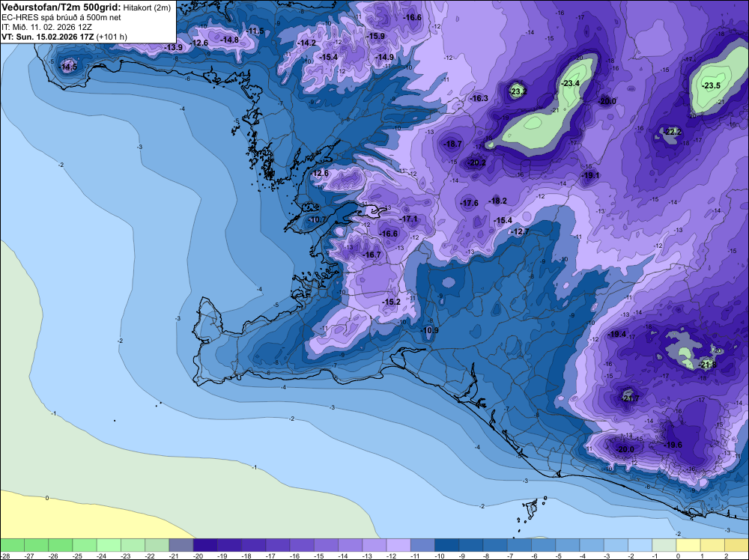749x560 pixels.
Task: Select the 'EC-HRES spá brúuð á 500m net' line
Action: pos(61,17)
